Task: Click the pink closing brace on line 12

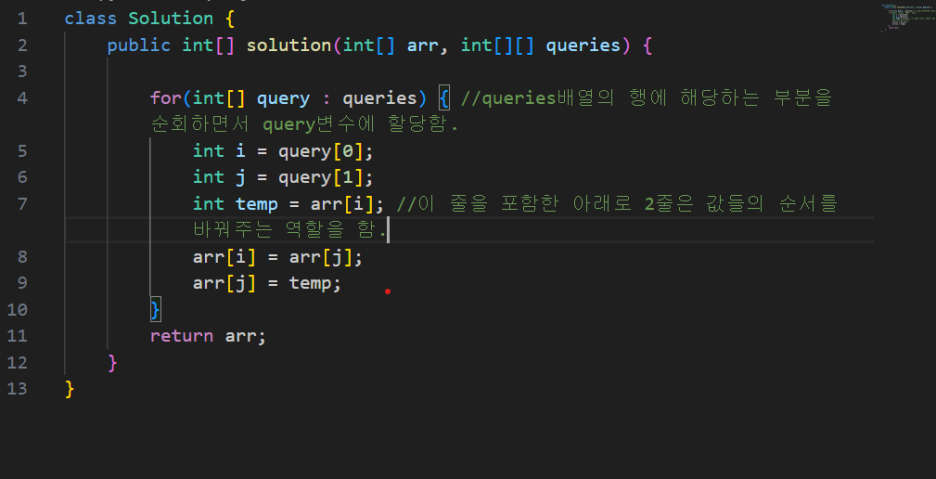Action: point(113,363)
